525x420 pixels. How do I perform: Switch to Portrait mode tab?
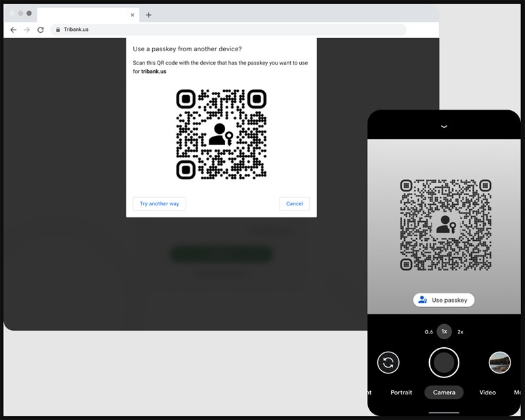click(401, 392)
